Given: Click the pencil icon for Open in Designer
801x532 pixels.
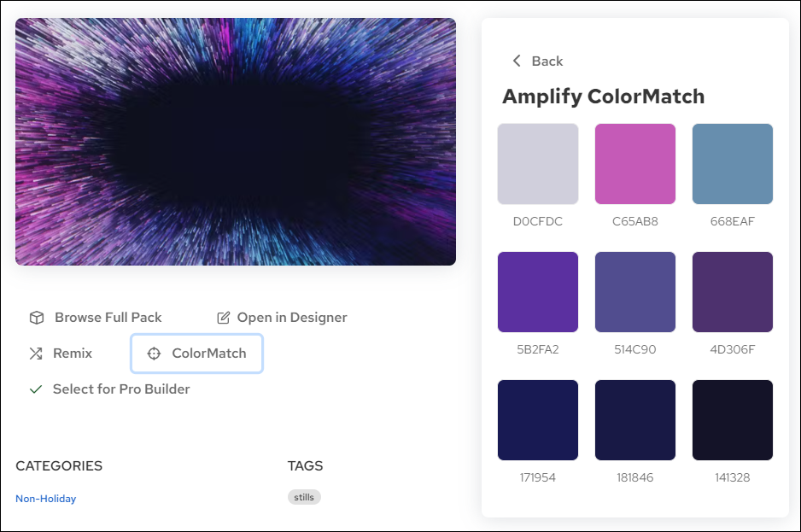Looking at the screenshot, I should [x=224, y=318].
